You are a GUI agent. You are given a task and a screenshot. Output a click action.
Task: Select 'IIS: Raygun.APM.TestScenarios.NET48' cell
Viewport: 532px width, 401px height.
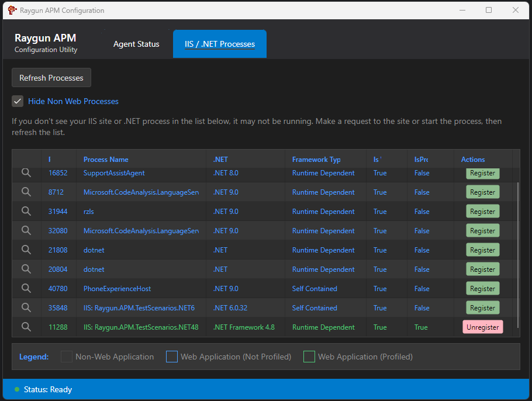(x=141, y=327)
